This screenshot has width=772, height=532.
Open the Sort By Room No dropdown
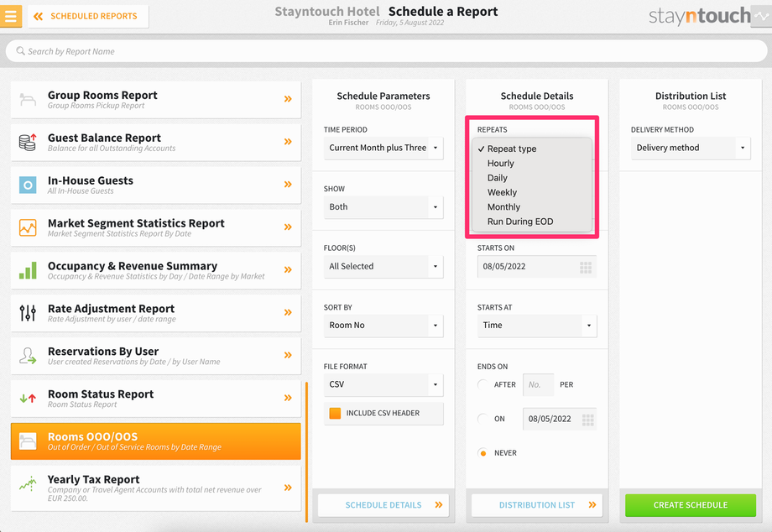point(383,326)
